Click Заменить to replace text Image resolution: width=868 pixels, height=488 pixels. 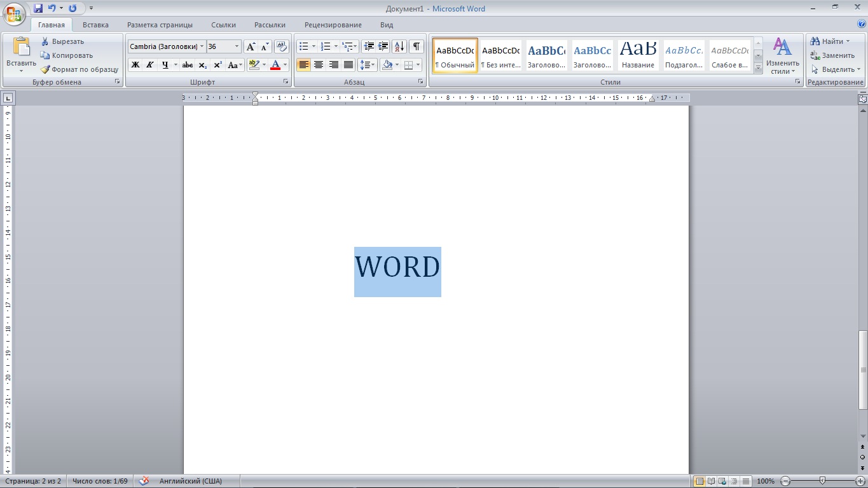click(x=832, y=55)
